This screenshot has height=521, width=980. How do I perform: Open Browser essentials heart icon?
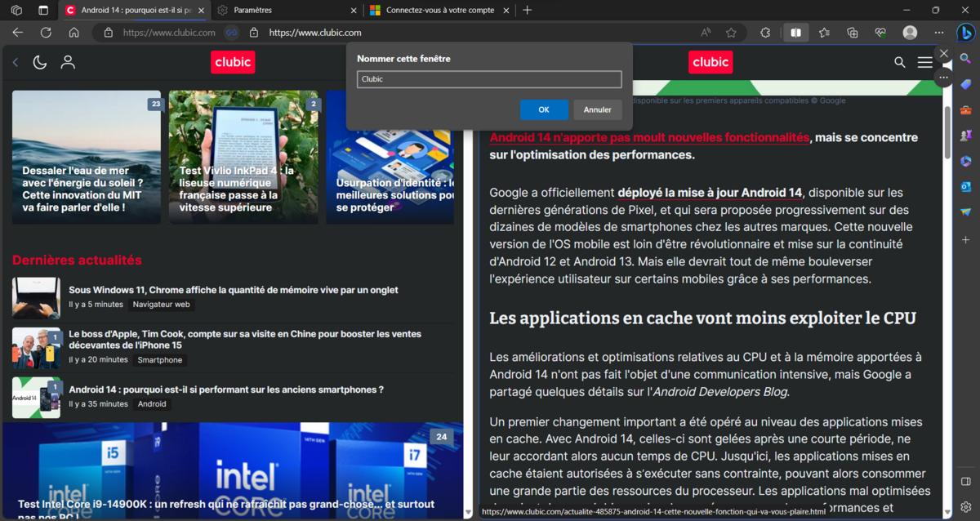[880, 33]
